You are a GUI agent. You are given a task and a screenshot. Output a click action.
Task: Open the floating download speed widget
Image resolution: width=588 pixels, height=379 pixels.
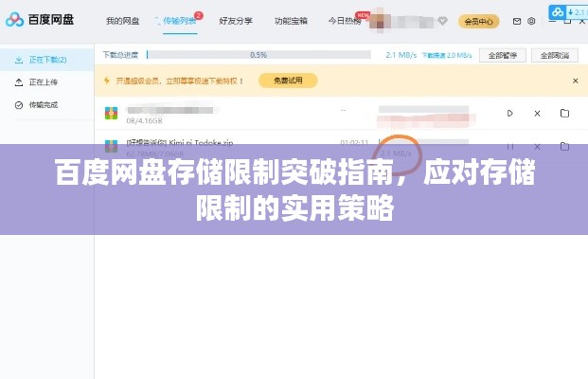(x=568, y=12)
